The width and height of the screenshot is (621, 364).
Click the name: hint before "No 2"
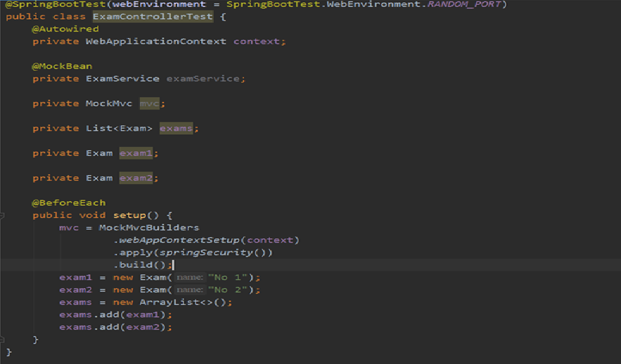point(189,290)
